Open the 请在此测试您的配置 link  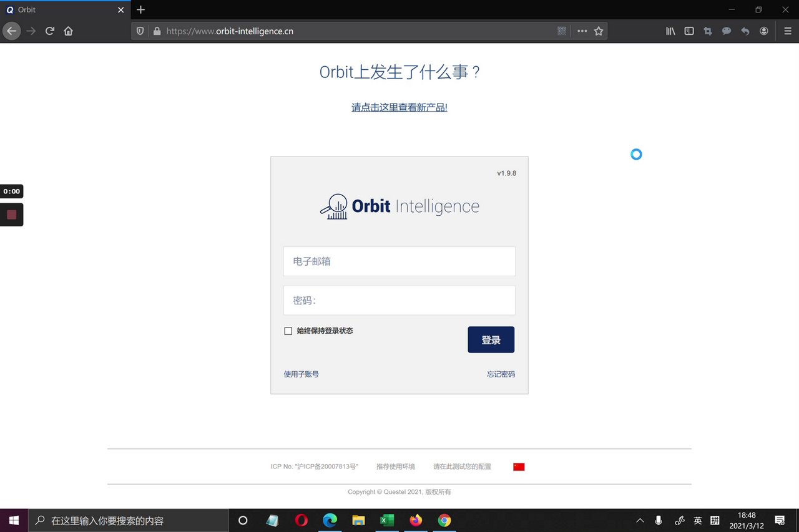tap(463, 467)
